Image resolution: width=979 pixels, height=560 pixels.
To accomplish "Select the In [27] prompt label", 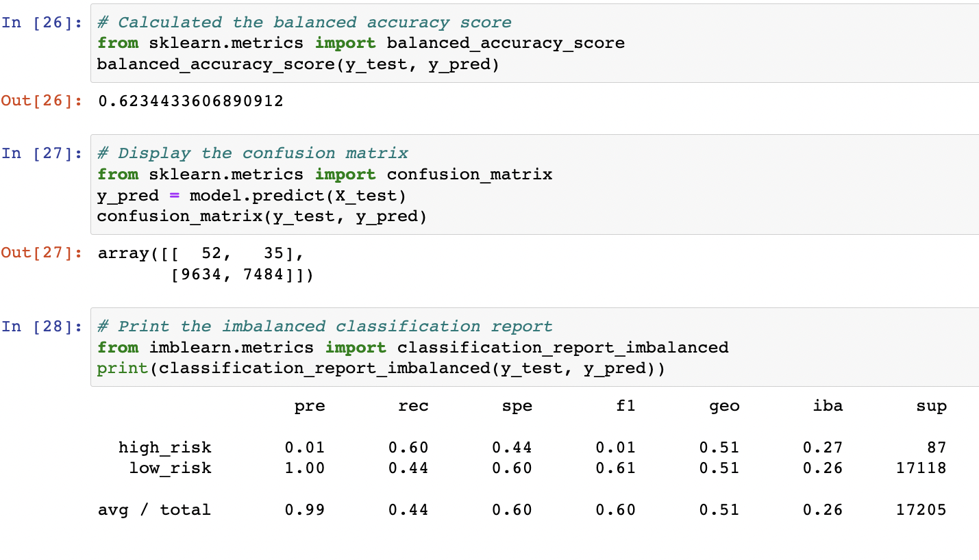I will pyautogui.click(x=42, y=153).
